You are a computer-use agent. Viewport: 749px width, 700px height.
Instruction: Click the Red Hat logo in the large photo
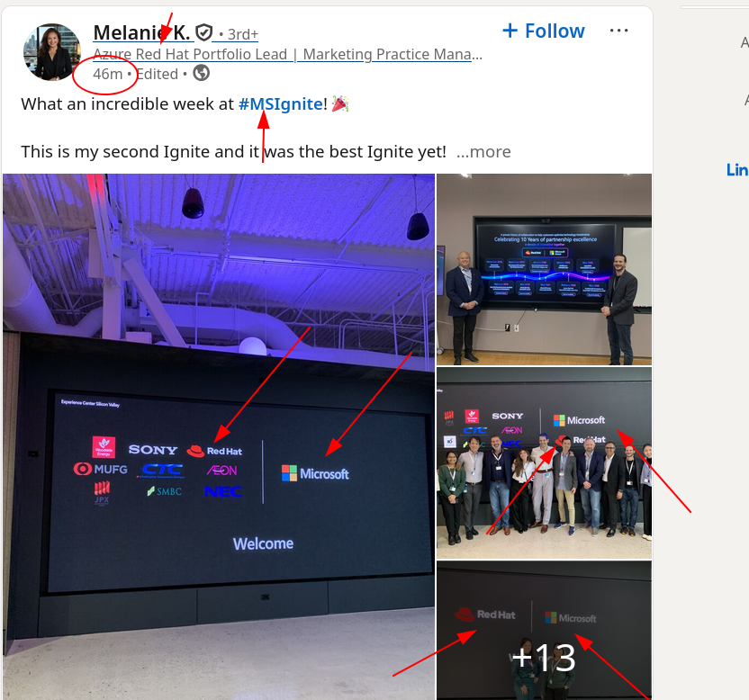tap(214, 451)
